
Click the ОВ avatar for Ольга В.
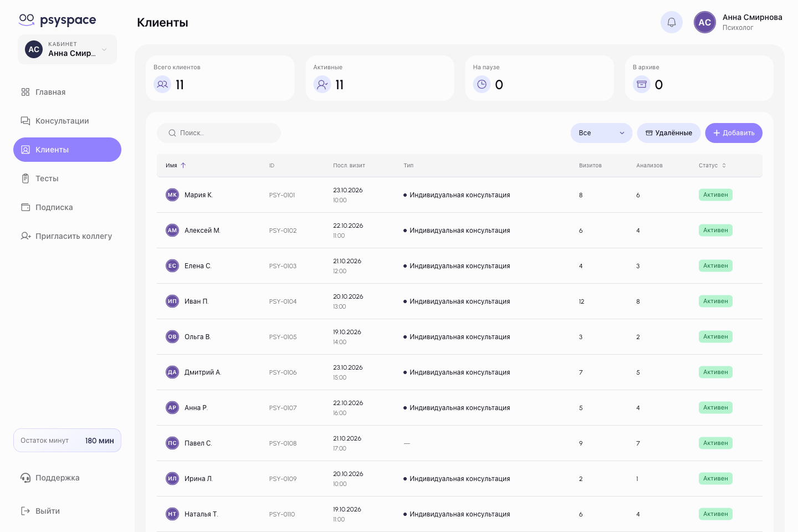coord(172,337)
